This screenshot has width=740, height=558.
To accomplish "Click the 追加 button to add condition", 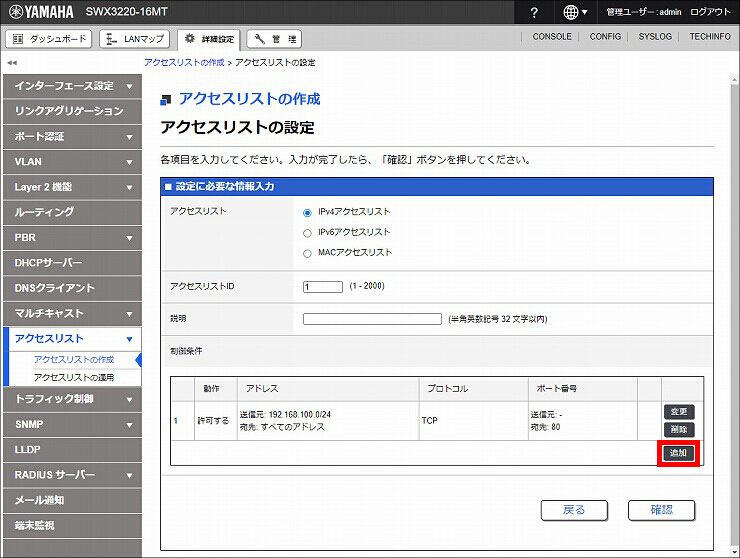I will click(x=679, y=453).
